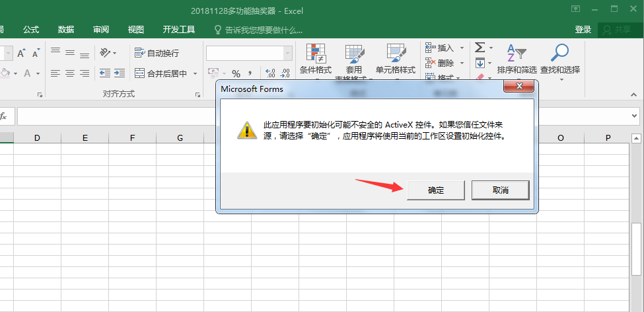Open the Developer (开发工具) tab

(x=178, y=30)
